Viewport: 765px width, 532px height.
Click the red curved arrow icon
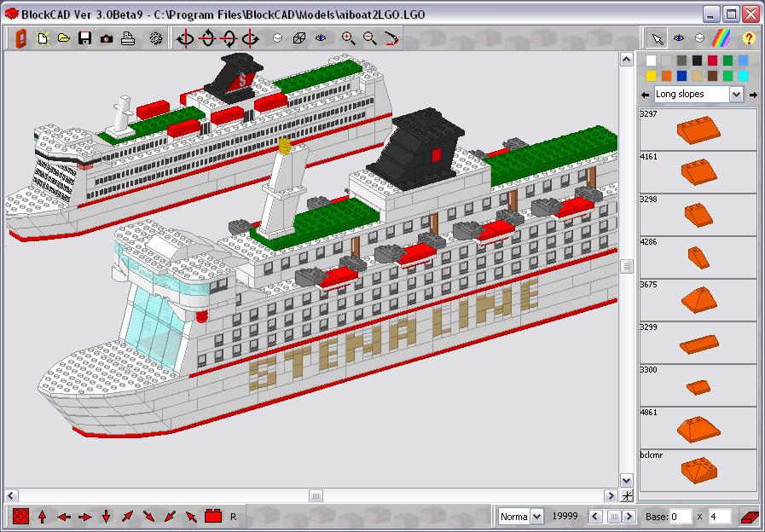click(391, 38)
